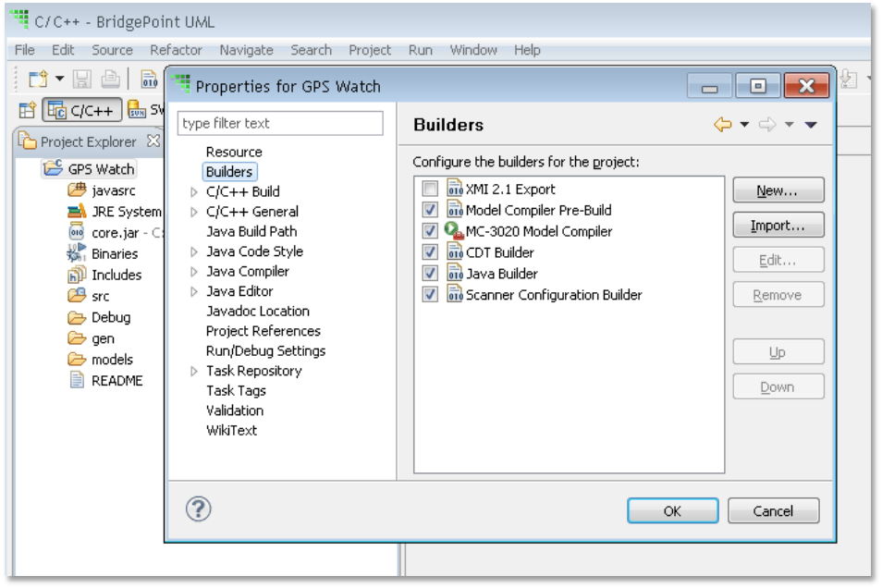Image resolution: width=882 pixels, height=588 pixels.
Task: Open the Window menu
Action: point(473,50)
